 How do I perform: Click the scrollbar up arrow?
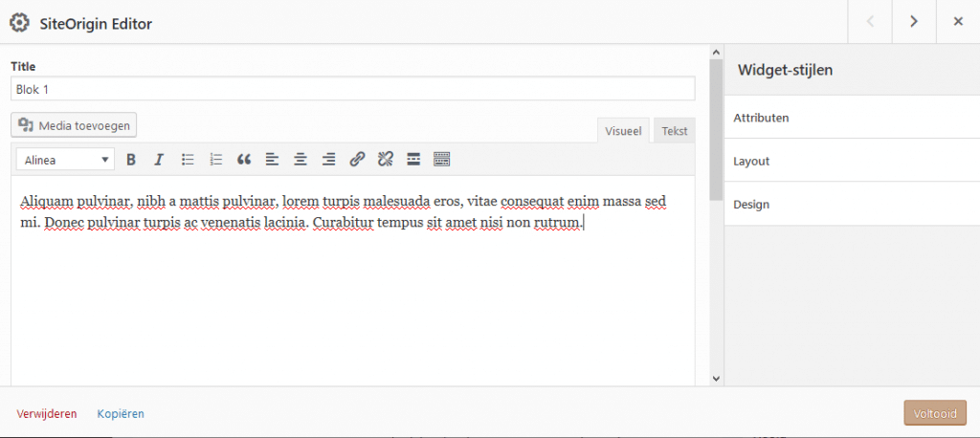coord(716,52)
